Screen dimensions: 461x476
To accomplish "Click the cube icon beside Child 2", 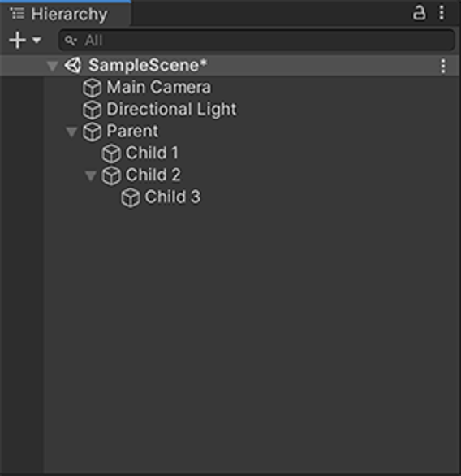I will (x=111, y=175).
